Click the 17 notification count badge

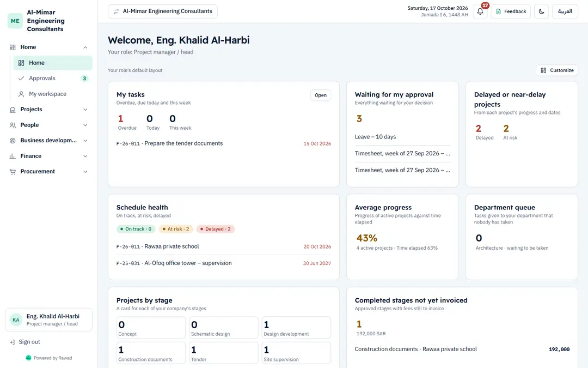[485, 5]
